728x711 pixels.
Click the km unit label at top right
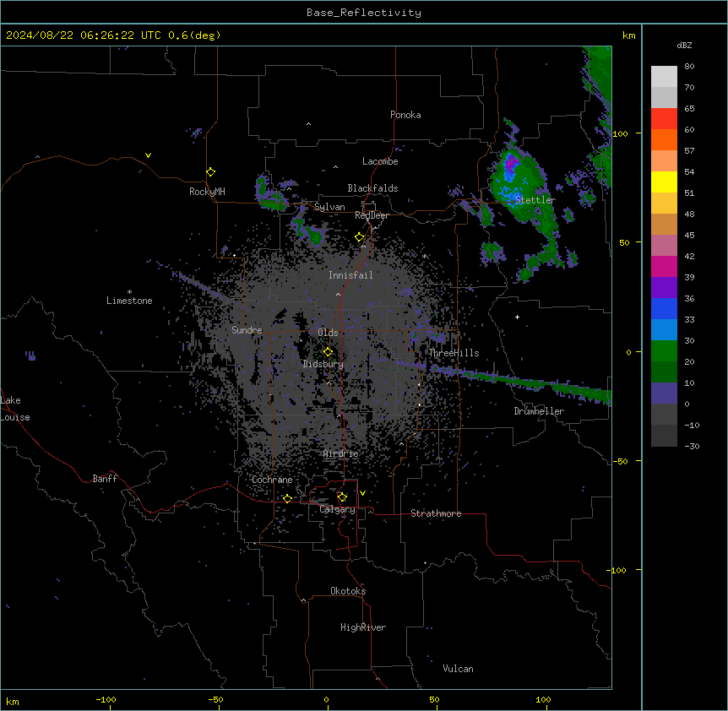pos(628,35)
